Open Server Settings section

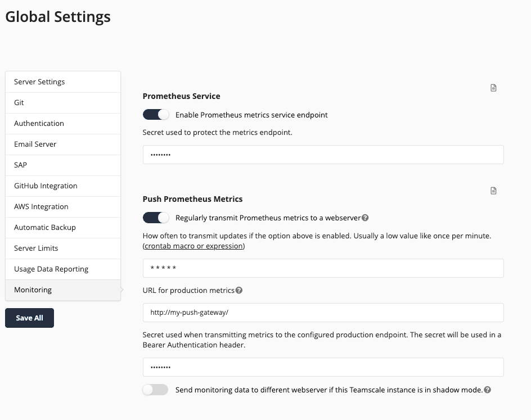(63, 82)
